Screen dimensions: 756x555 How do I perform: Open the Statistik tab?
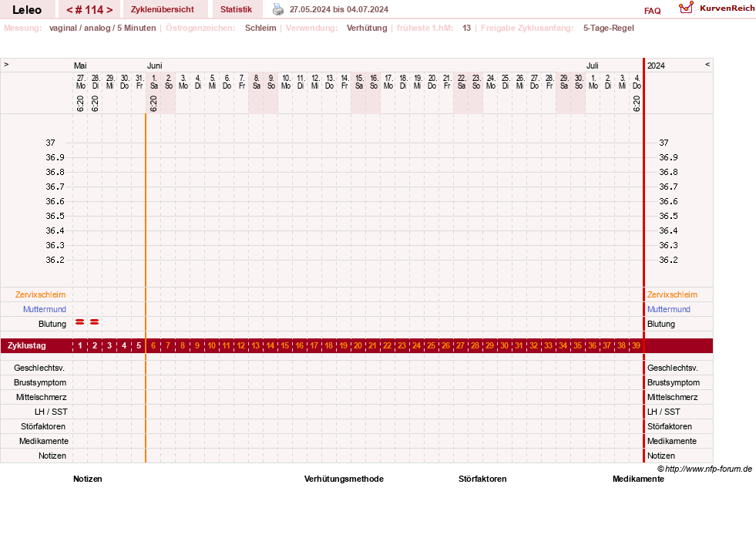(237, 10)
